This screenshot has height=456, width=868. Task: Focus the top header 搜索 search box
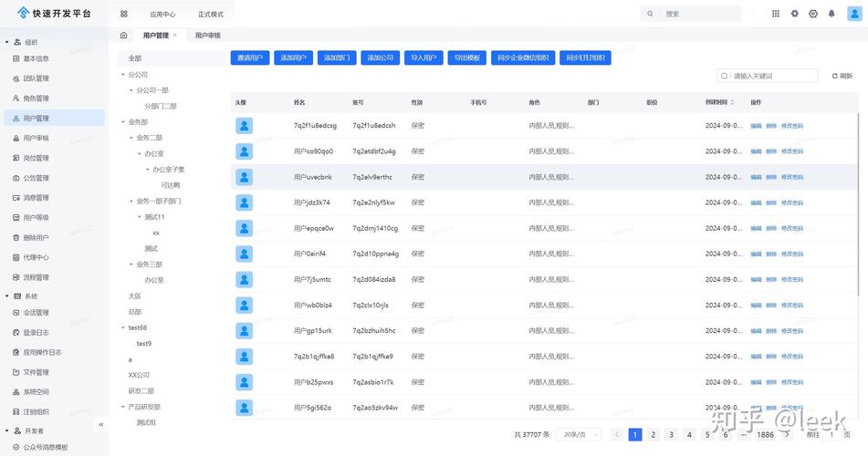tap(691, 14)
